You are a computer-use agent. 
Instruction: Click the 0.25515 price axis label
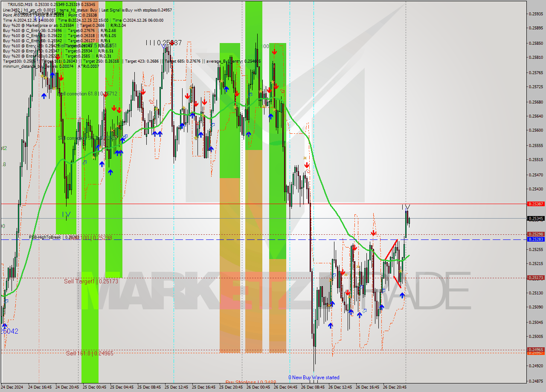point(536,160)
